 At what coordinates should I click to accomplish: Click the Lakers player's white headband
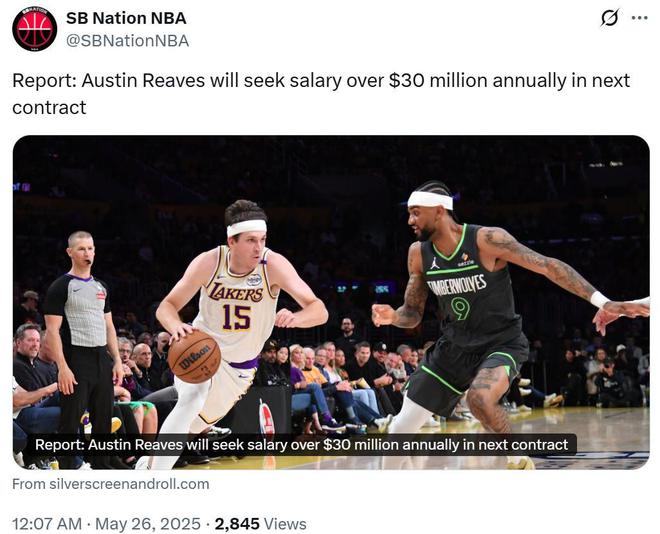coord(246,227)
